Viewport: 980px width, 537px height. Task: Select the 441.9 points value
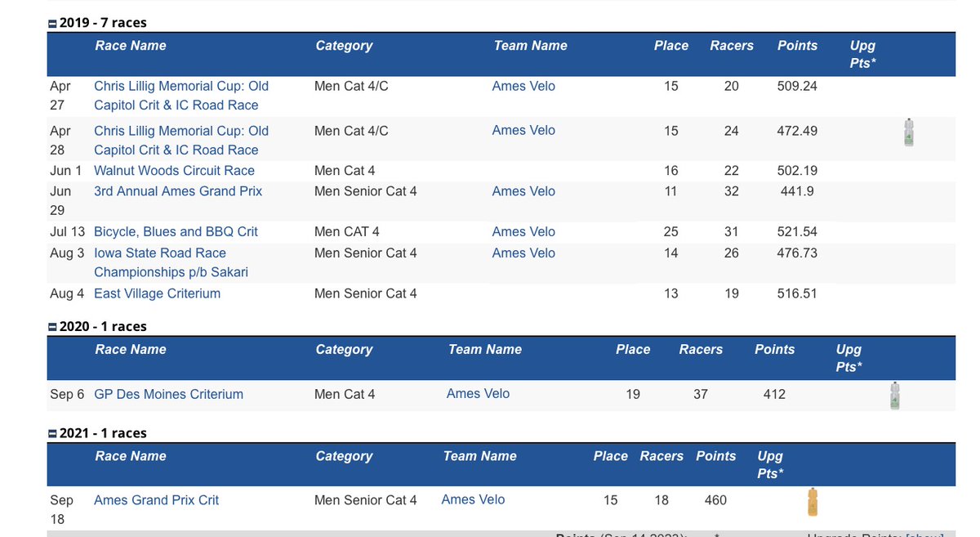[799, 191]
